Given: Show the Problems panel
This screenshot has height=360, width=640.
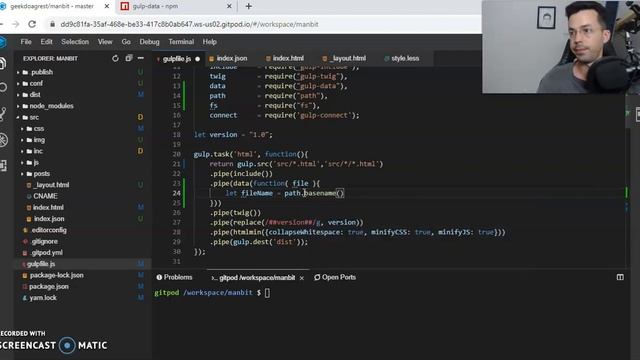Looking at the screenshot, I should pos(174,277).
